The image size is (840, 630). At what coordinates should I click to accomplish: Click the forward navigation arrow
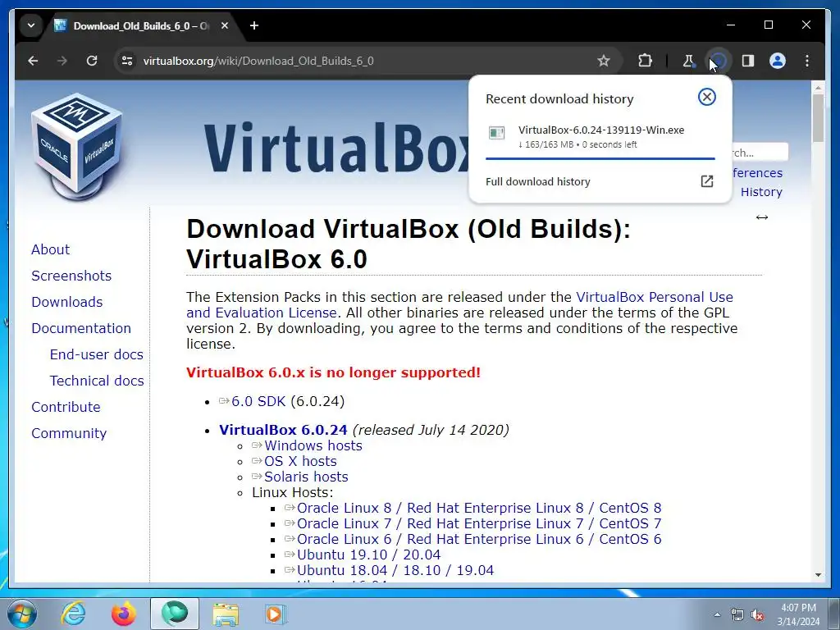(62, 61)
